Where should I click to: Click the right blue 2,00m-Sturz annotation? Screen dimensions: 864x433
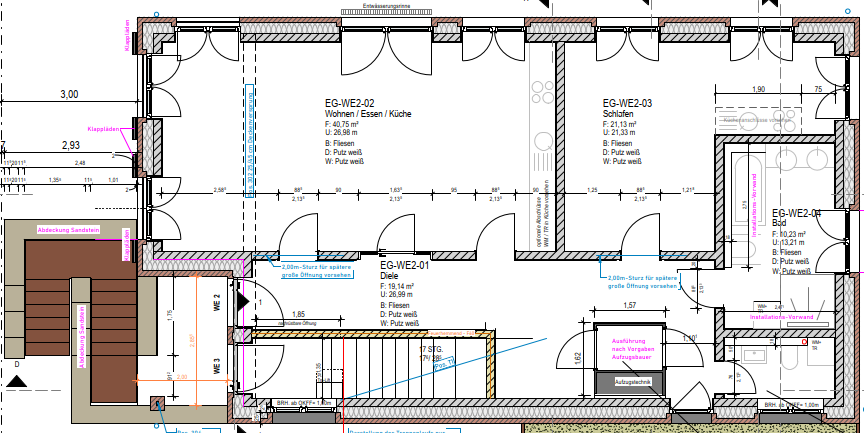click(640, 280)
